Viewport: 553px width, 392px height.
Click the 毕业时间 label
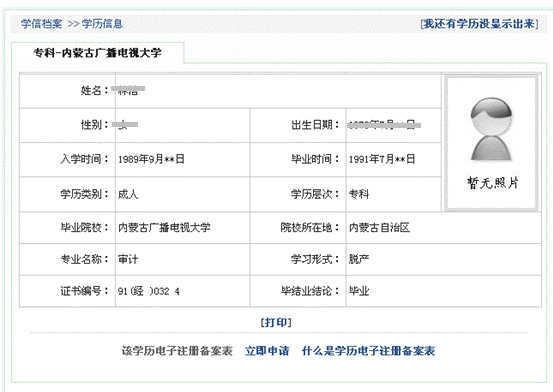315,159
